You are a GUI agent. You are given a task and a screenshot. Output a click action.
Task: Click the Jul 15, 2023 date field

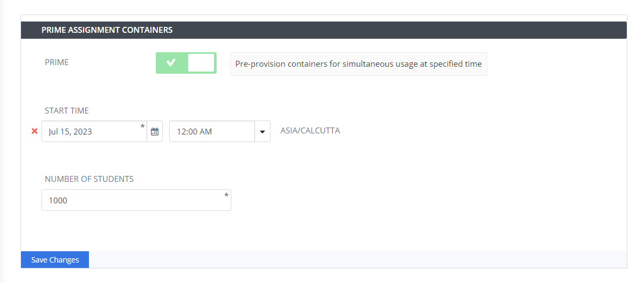tap(94, 132)
